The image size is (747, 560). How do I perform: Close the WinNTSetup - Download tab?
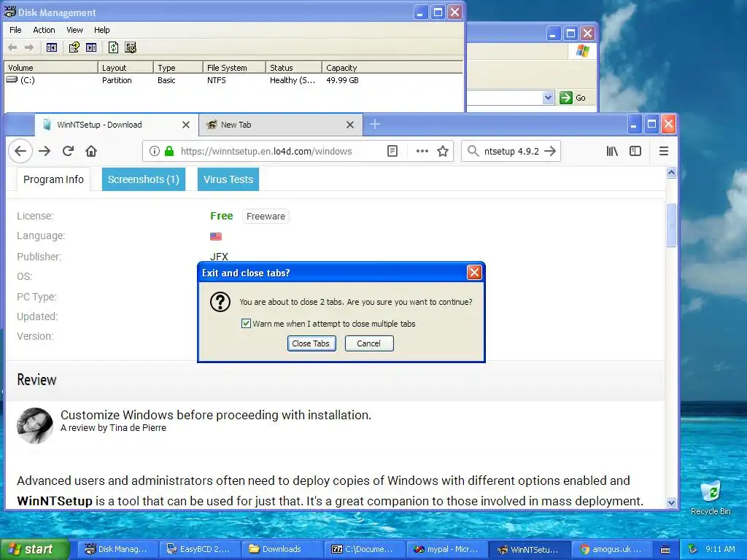[x=186, y=125]
